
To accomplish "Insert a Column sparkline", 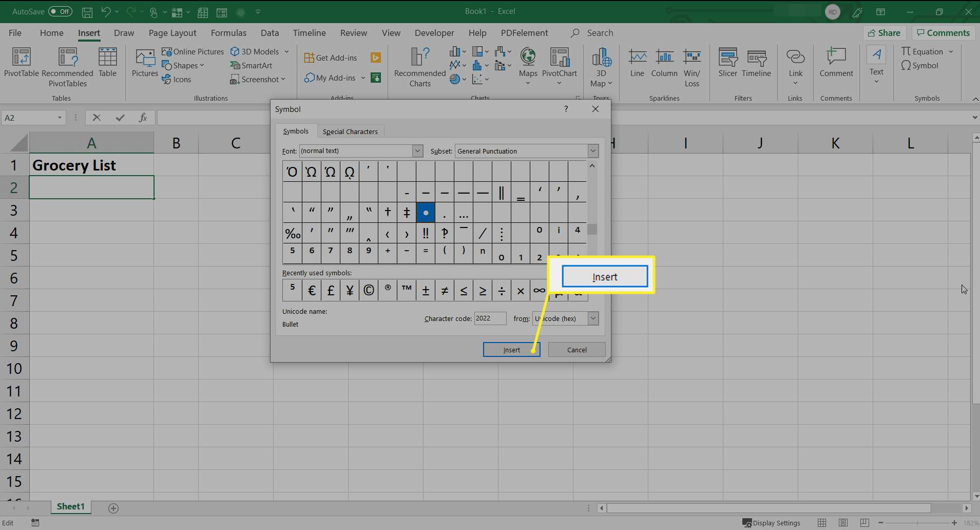I will pos(664,63).
